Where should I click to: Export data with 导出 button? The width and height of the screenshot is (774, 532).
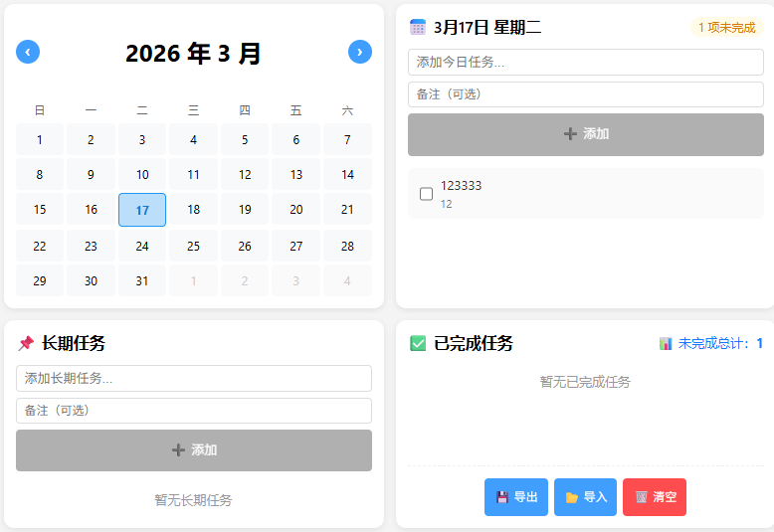[x=516, y=497]
